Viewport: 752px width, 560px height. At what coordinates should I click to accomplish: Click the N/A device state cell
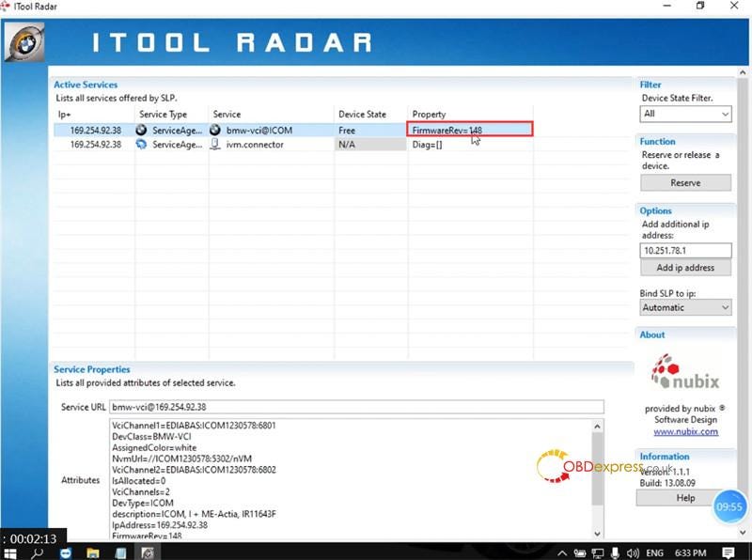click(x=370, y=144)
